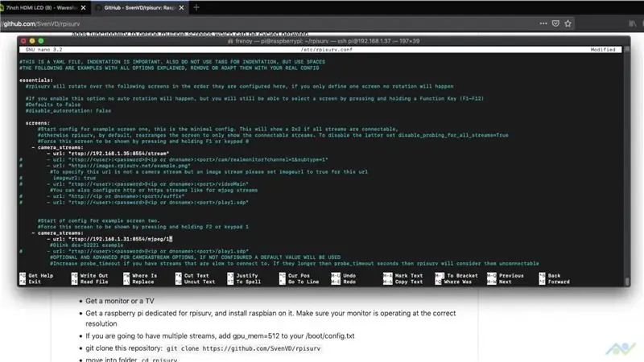Click the nano Go To Line shortcut
The height and width of the screenshot is (362, 644).
coord(299,282)
